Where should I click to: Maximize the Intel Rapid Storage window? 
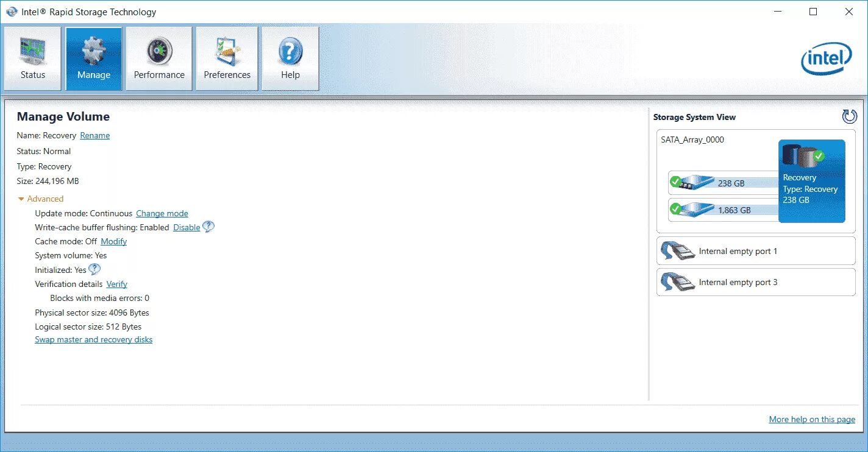click(813, 12)
